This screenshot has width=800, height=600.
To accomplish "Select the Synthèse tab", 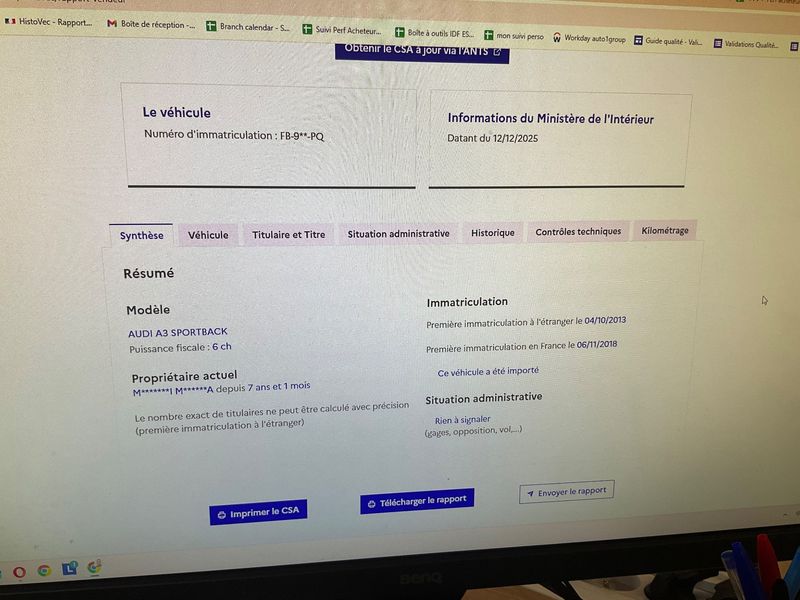I will [141, 236].
